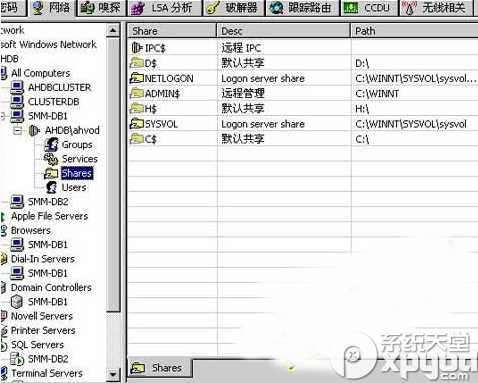Click the AHDBCLUSTER computer icon
Viewport: 478px width, 383px height.
(17, 87)
